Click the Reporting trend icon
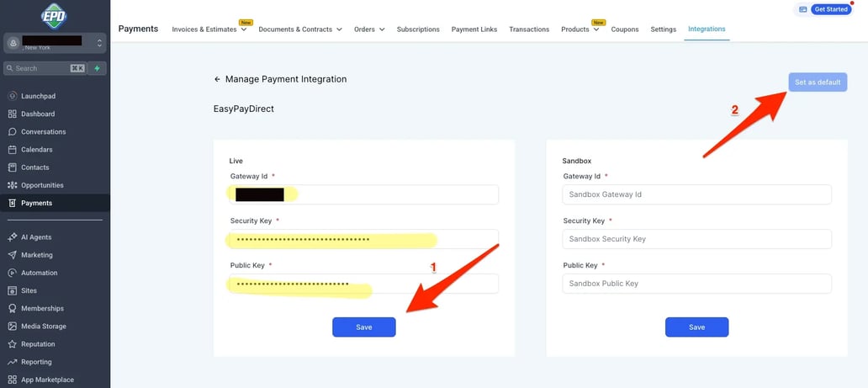The width and height of the screenshot is (868, 388). (x=12, y=362)
